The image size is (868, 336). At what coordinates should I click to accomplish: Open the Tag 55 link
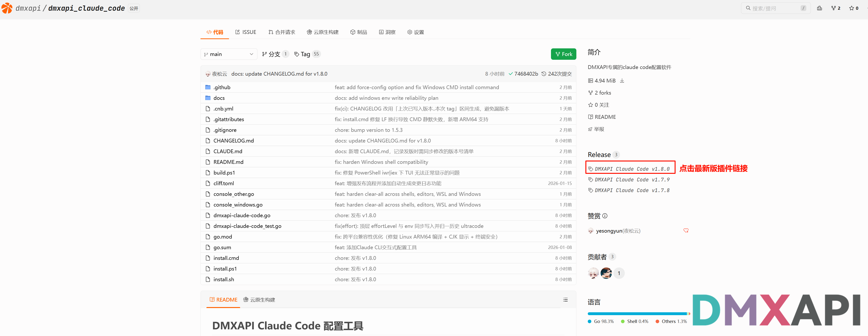coord(307,54)
